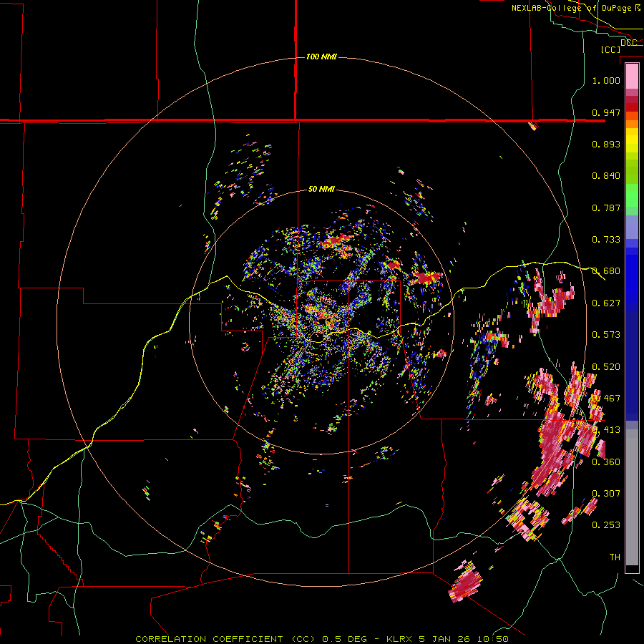Click the 0.893 scale label

click(x=606, y=144)
